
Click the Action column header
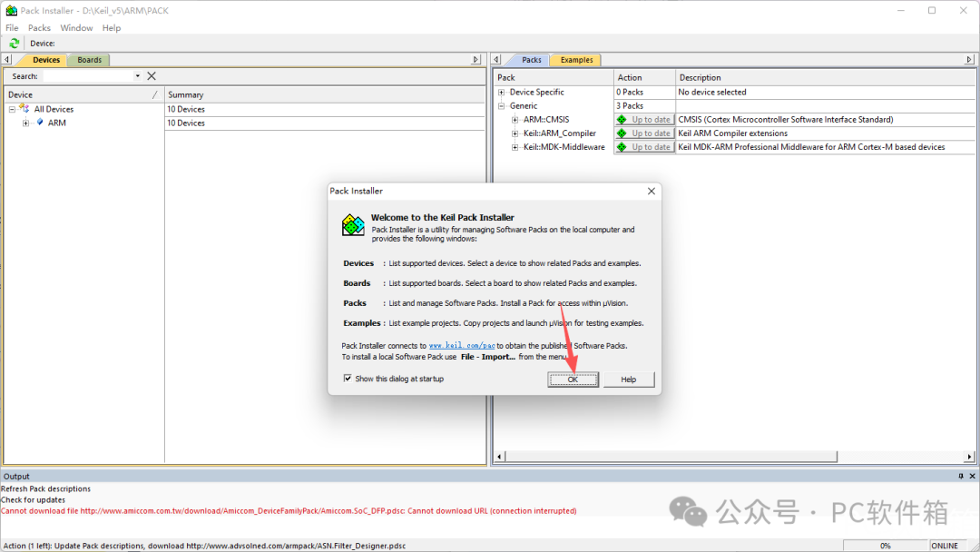644,77
